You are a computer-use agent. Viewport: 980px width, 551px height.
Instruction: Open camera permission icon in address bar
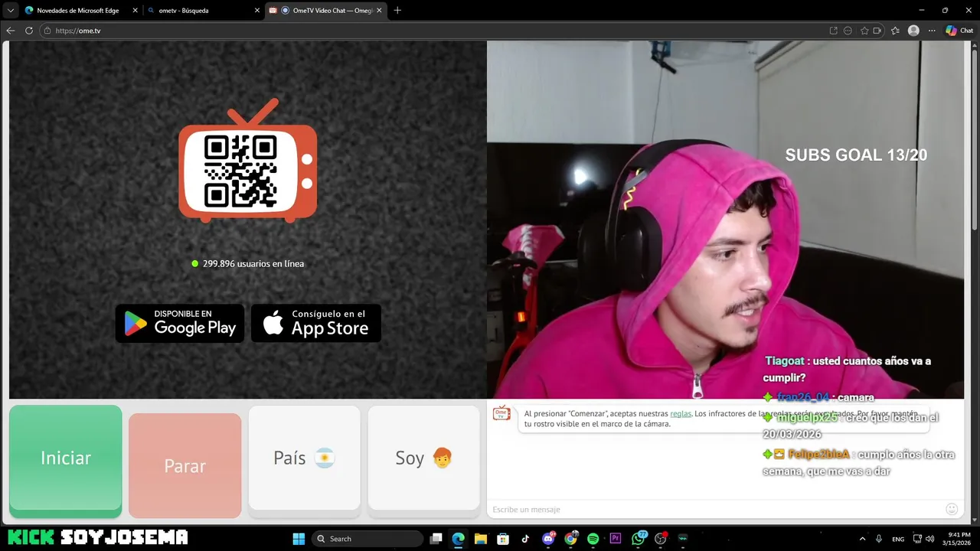pyautogui.click(x=877, y=31)
